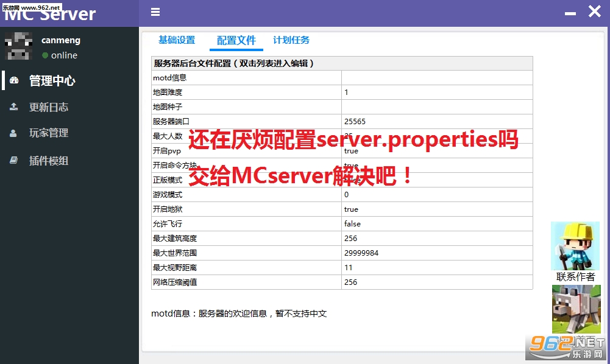Switch to the 配置文件 tab

click(236, 40)
